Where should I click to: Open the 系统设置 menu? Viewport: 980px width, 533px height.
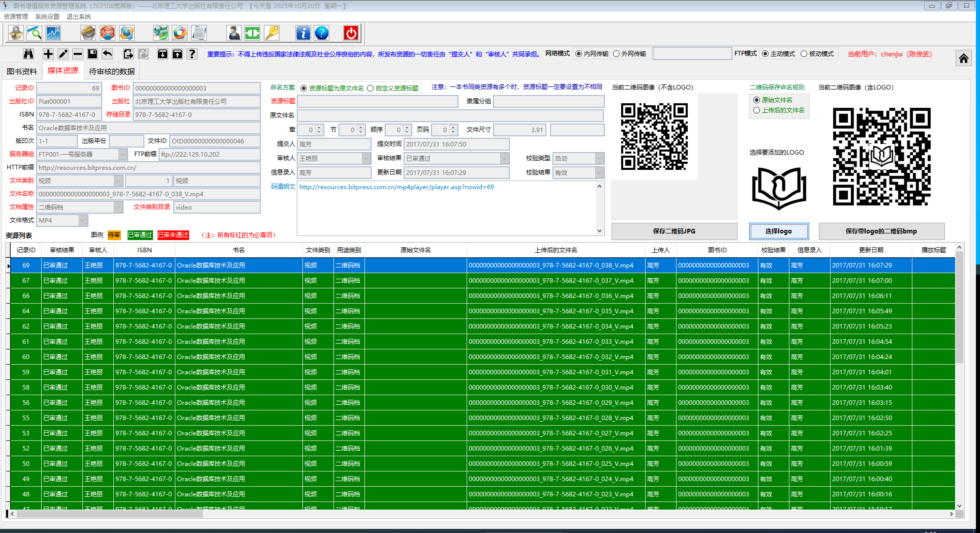(47, 17)
